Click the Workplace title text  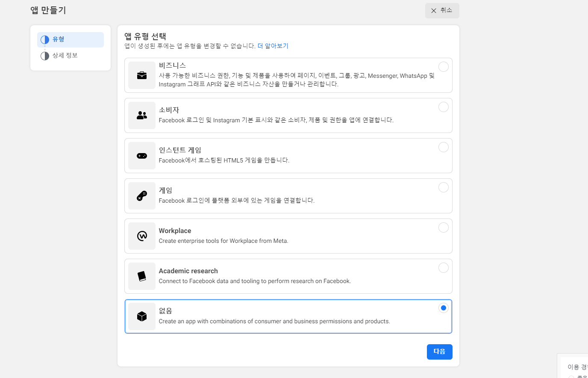pos(175,230)
